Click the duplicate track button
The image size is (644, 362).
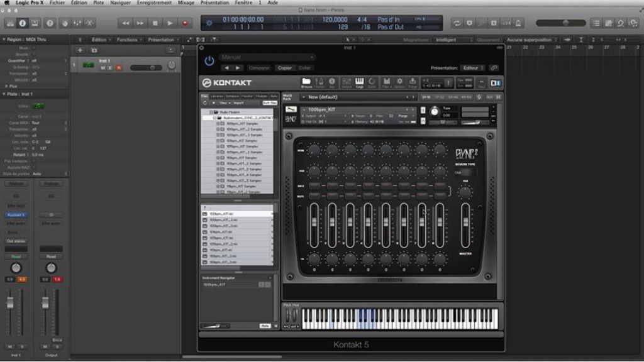[x=94, y=50]
